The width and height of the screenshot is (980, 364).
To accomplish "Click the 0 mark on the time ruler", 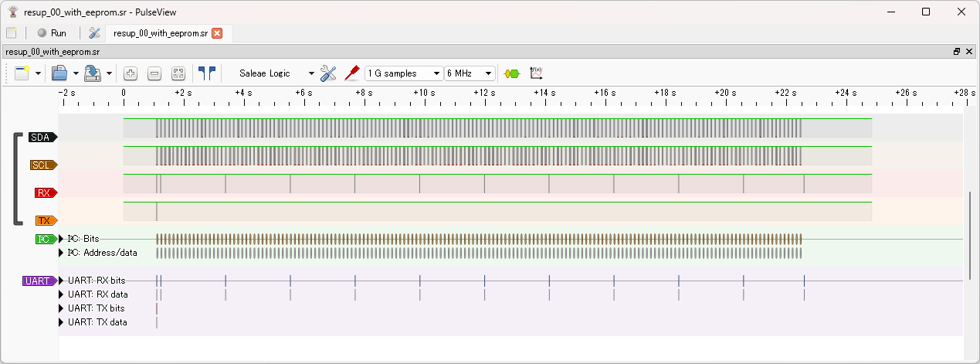I will pos(124,93).
